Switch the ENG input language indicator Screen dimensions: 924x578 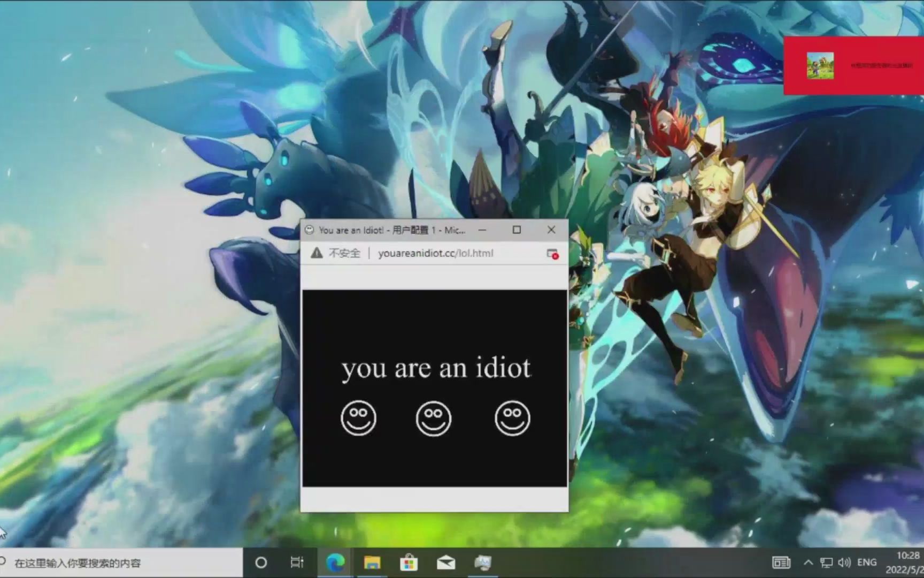867,562
